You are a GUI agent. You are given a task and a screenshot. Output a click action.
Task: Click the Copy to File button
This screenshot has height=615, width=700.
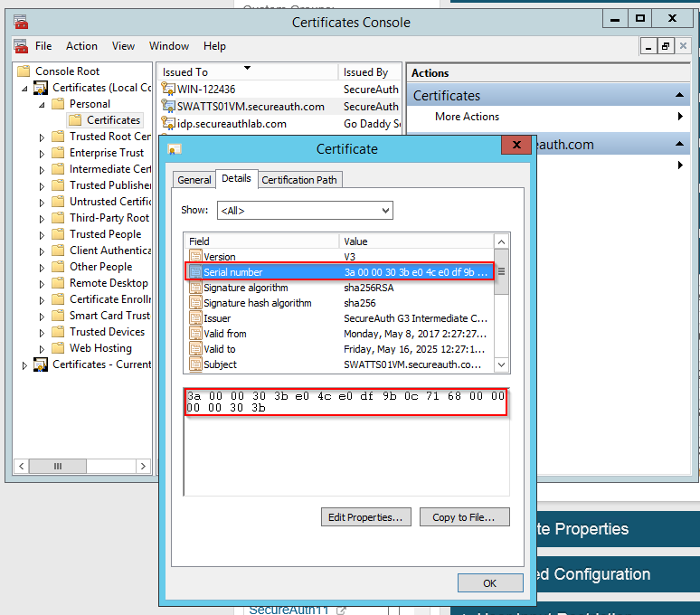click(464, 516)
